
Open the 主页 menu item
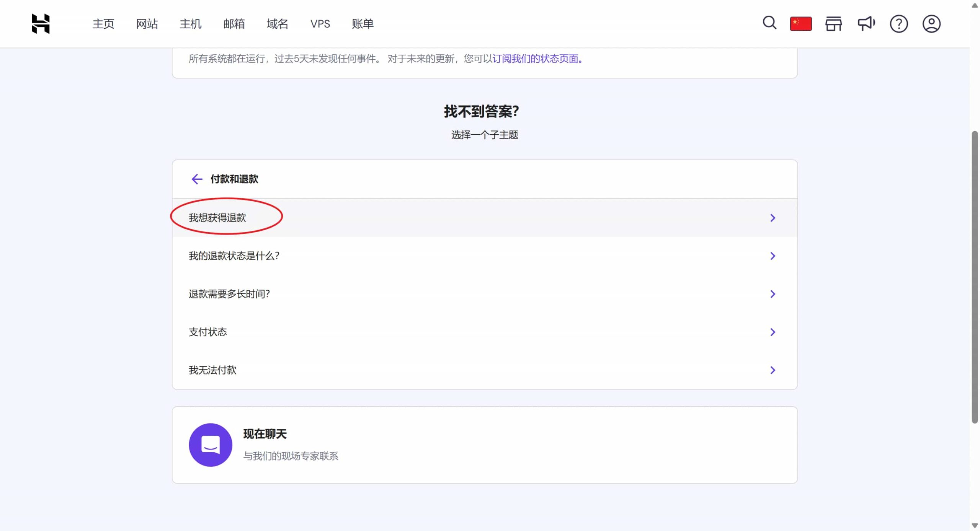click(x=103, y=24)
